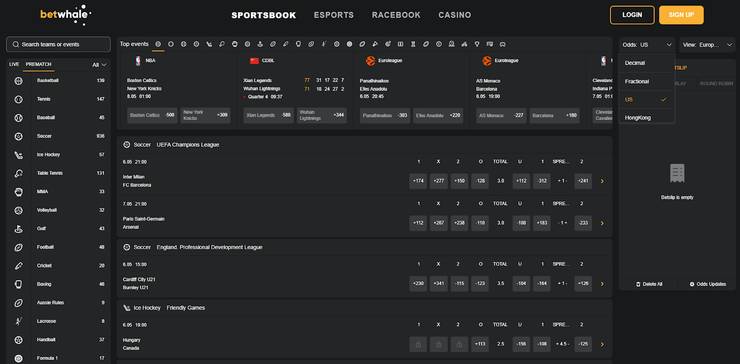Select +341 draw odds for Cardiff City U21
740x364 pixels.
pyautogui.click(x=439, y=284)
